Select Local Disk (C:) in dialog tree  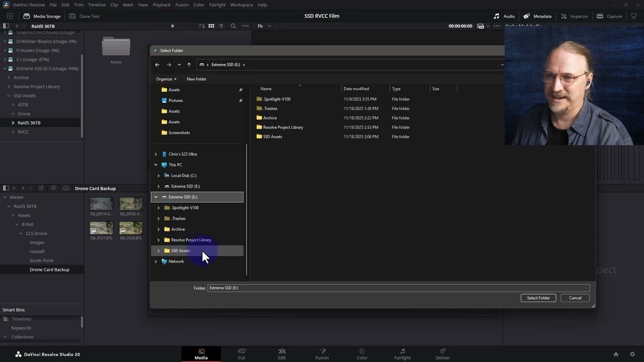click(x=184, y=175)
